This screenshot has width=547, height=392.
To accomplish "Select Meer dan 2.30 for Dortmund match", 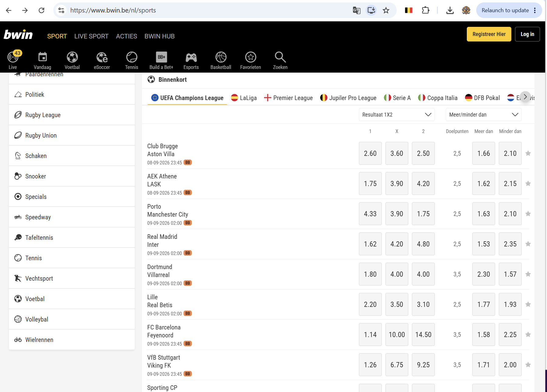I will click(484, 274).
